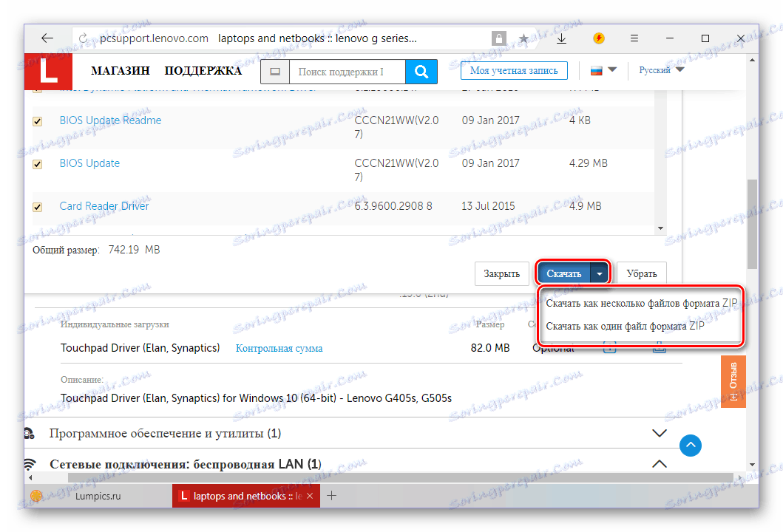Open the ПОДДЕРЖКА menu
Screen dimensions: 783x532
tap(203, 71)
